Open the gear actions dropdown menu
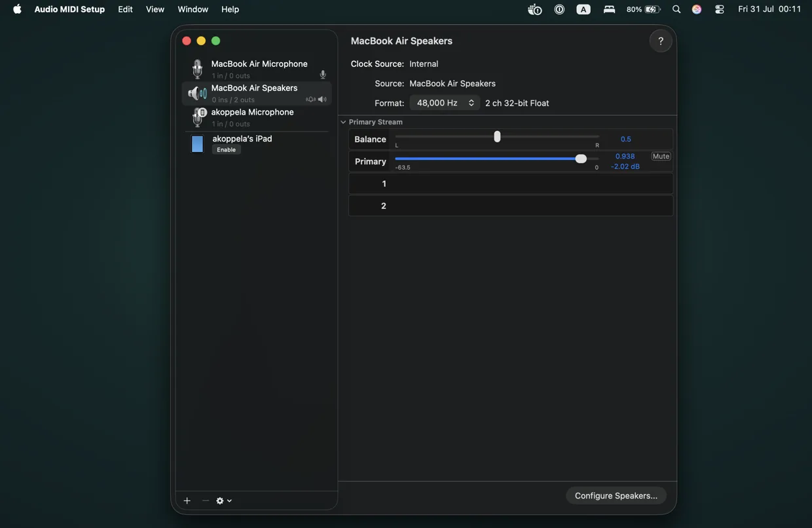812x528 pixels. click(224, 500)
